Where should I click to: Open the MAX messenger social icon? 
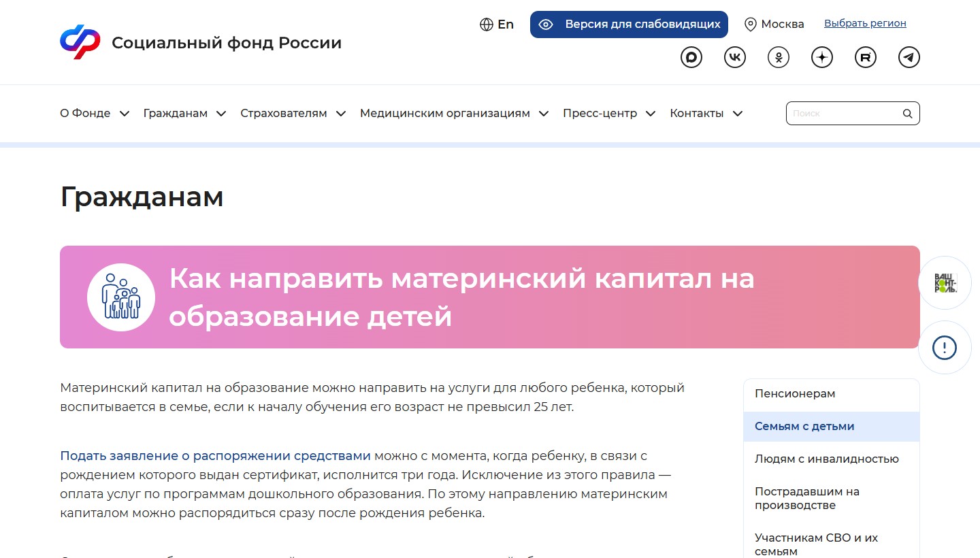point(691,57)
